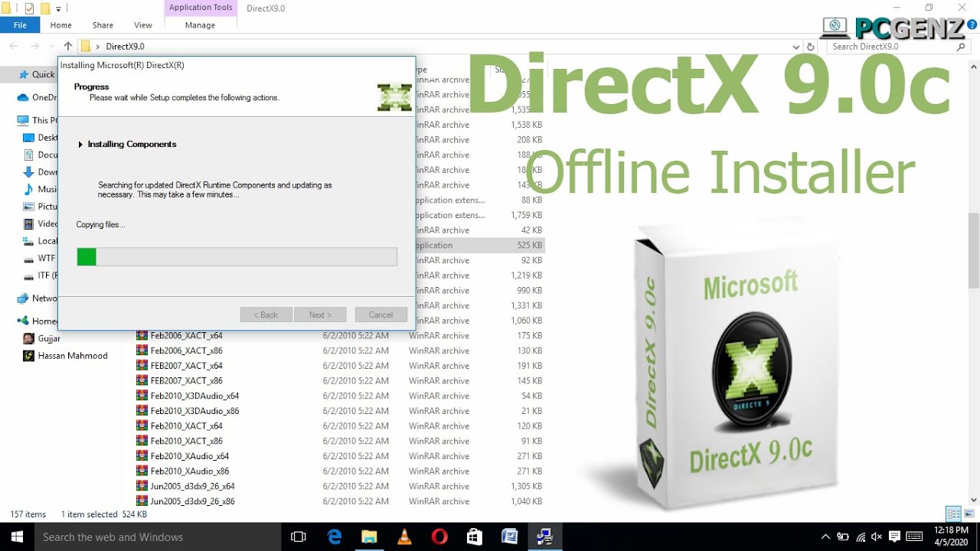The height and width of the screenshot is (551, 980).
Task: Open Pictures folder icon in sidebar
Action: click(x=29, y=207)
